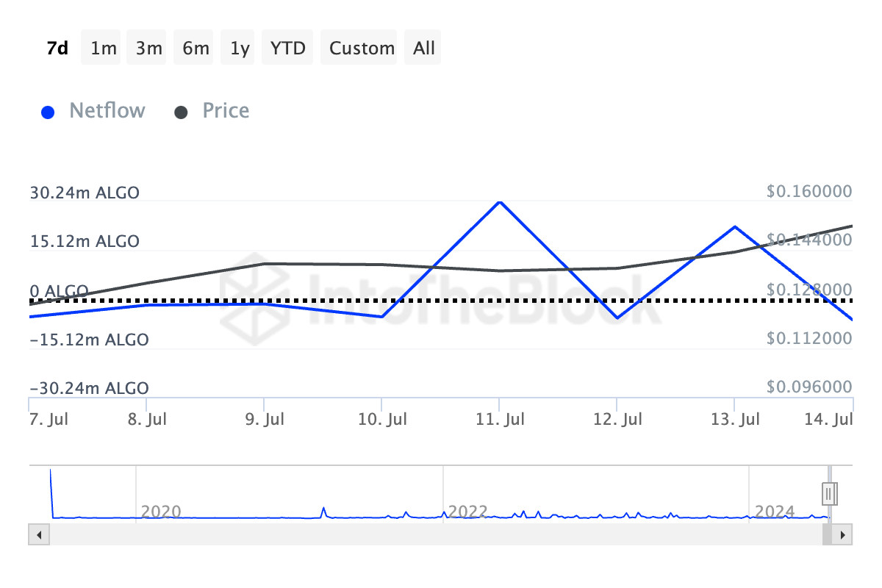Image resolution: width=882 pixels, height=588 pixels.
Task: Show All historical data
Action: click(x=424, y=49)
